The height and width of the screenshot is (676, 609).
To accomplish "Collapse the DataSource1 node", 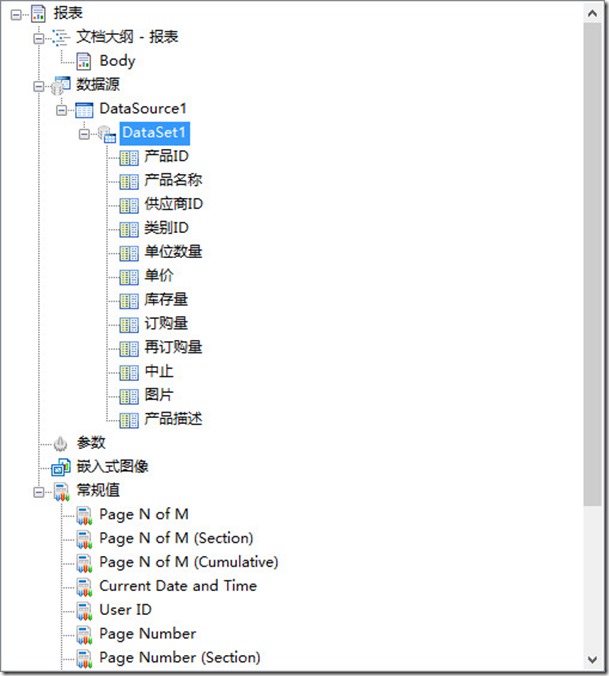I will click(62, 110).
